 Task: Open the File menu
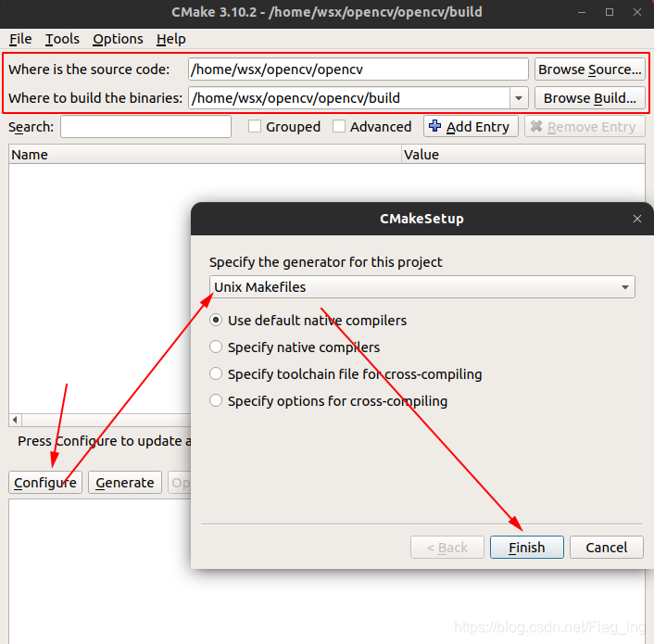coord(20,39)
